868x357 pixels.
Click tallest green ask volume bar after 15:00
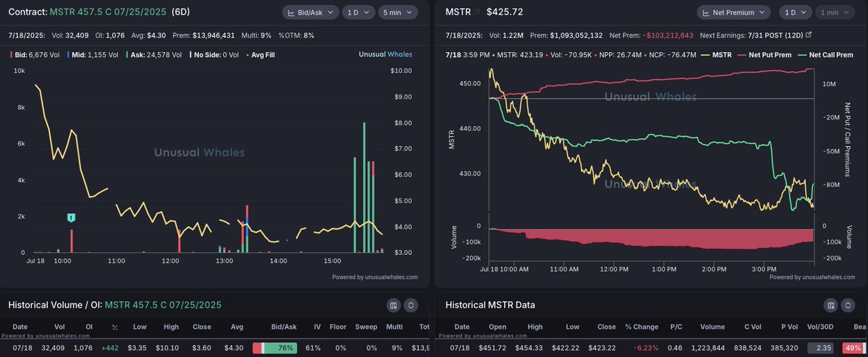(365, 188)
